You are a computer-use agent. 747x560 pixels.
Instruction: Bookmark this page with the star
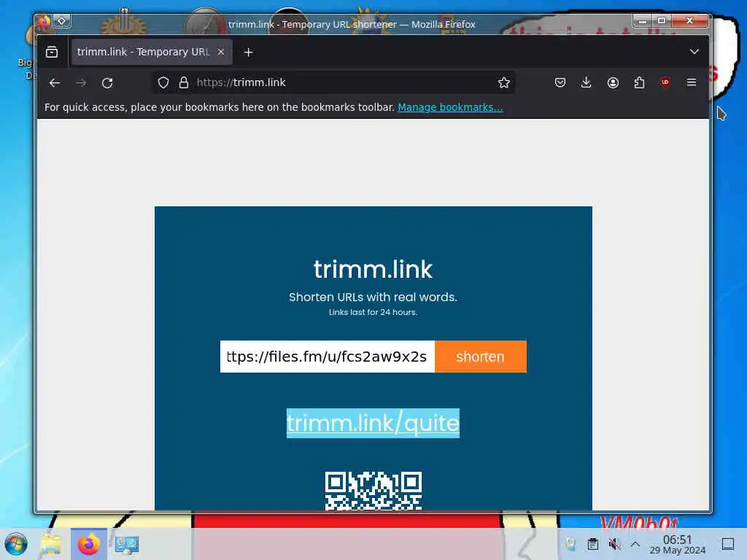[503, 82]
